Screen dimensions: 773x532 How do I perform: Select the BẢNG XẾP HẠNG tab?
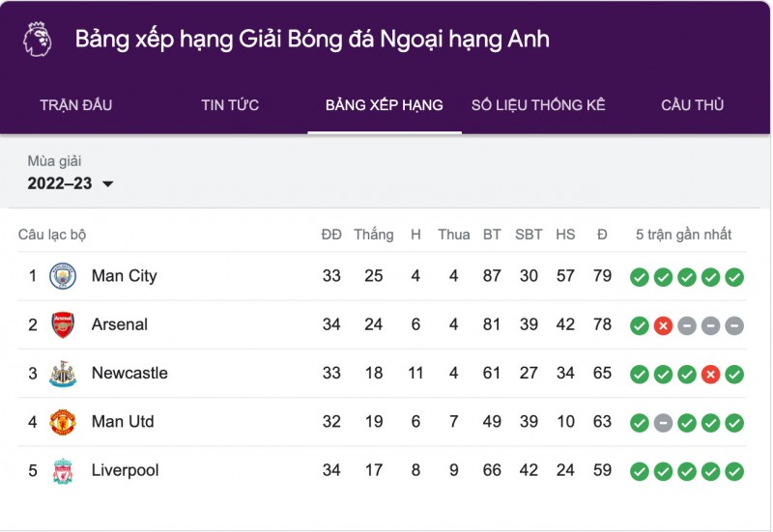coord(385,105)
